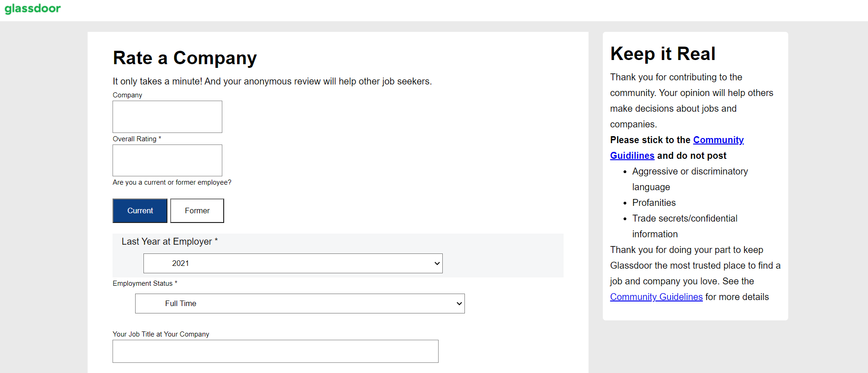868x373 pixels.
Task: Select the Former employee button
Action: [197, 211]
